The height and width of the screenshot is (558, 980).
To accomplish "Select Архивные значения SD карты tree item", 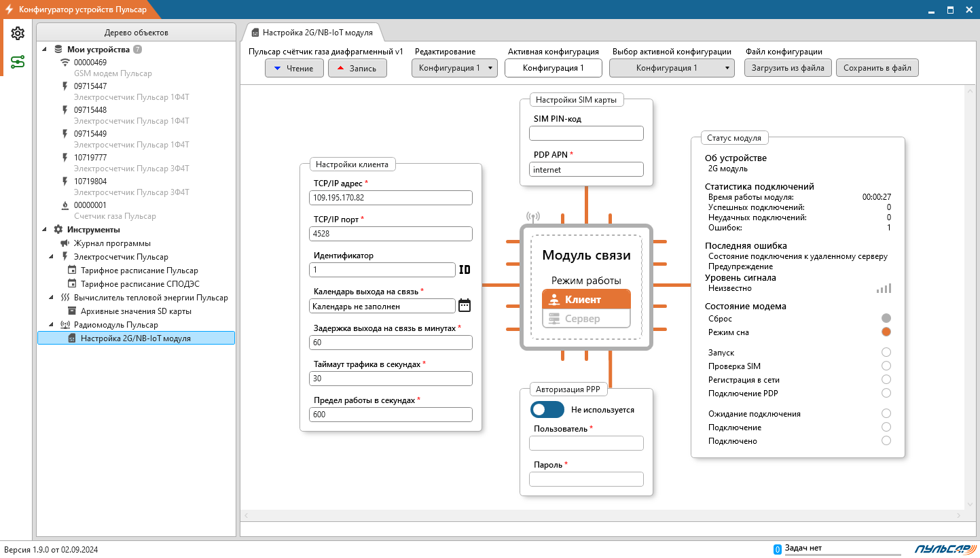I will [x=136, y=311].
